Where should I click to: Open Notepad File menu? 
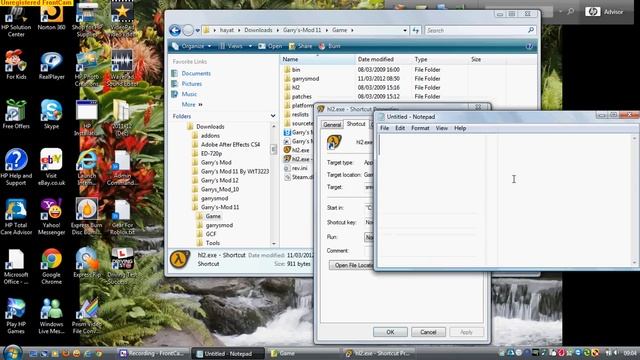click(384, 128)
